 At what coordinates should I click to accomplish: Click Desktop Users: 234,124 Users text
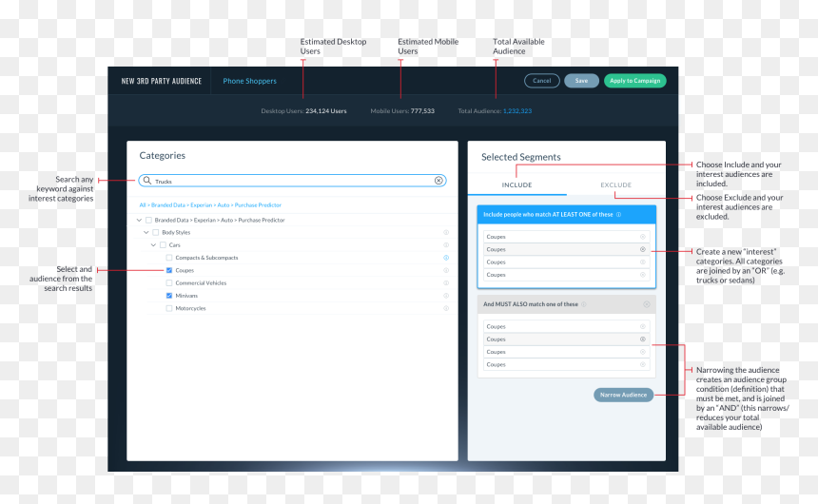pyautogui.click(x=303, y=111)
